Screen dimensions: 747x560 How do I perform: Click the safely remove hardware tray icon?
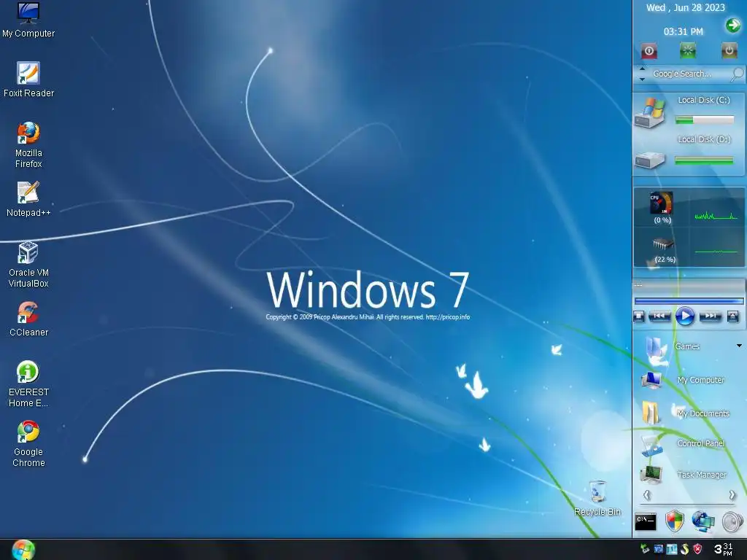645,549
